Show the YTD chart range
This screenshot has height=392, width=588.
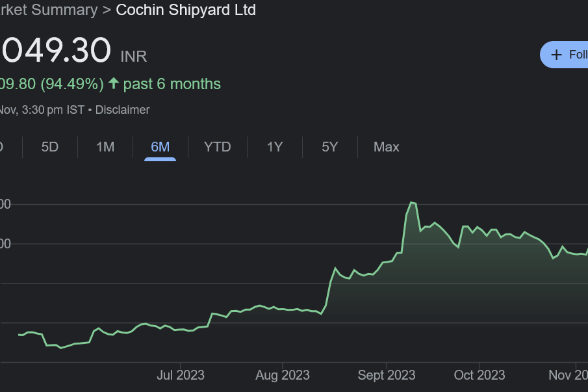pos(217,147)
